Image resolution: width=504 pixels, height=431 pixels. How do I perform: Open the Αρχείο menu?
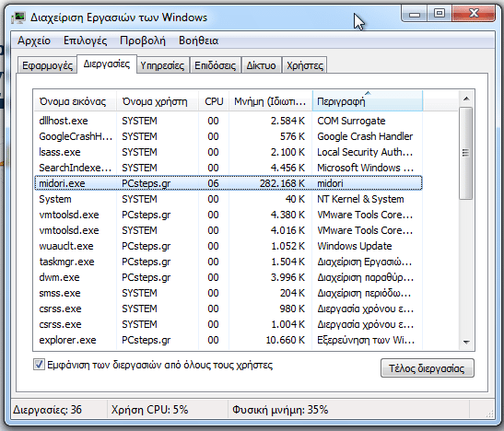tap(34, 41)
